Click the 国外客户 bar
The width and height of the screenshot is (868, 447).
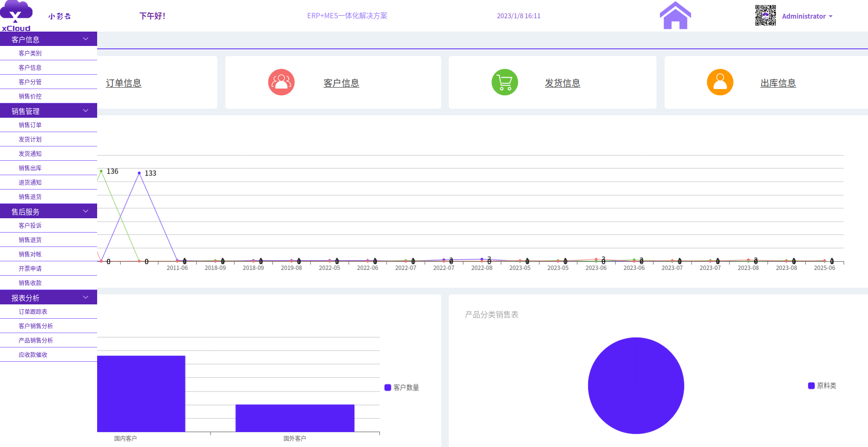point(295,418)
